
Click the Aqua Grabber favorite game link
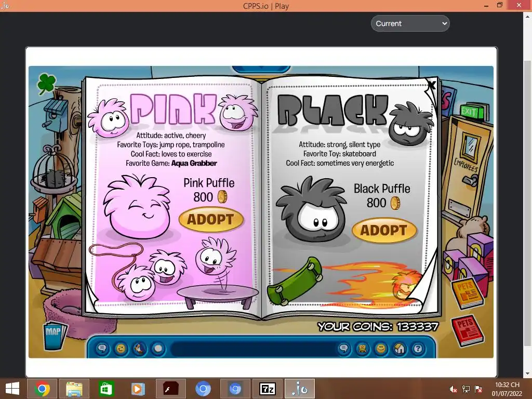click(194, 163)
